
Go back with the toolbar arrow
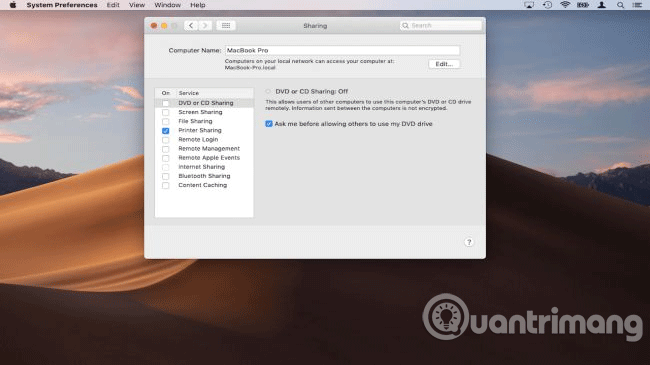click(191, 25)
